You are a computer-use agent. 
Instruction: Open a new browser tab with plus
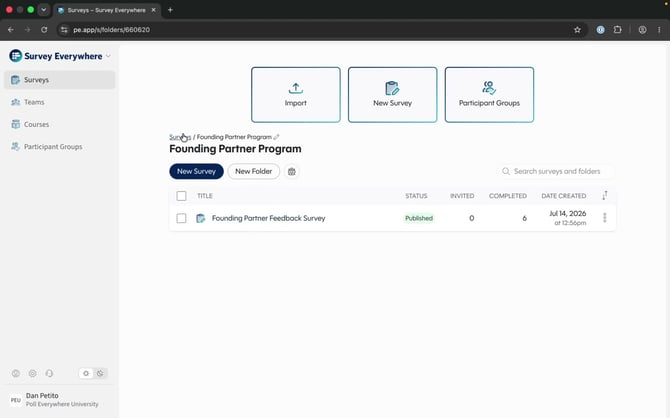[x=170, y=10]
